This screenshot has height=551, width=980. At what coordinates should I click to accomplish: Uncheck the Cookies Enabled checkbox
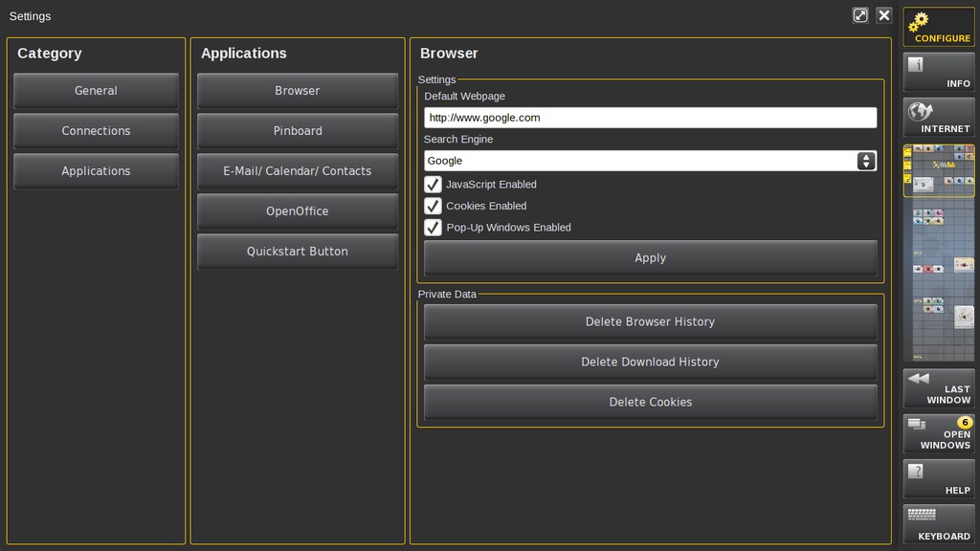pos(434,206)
